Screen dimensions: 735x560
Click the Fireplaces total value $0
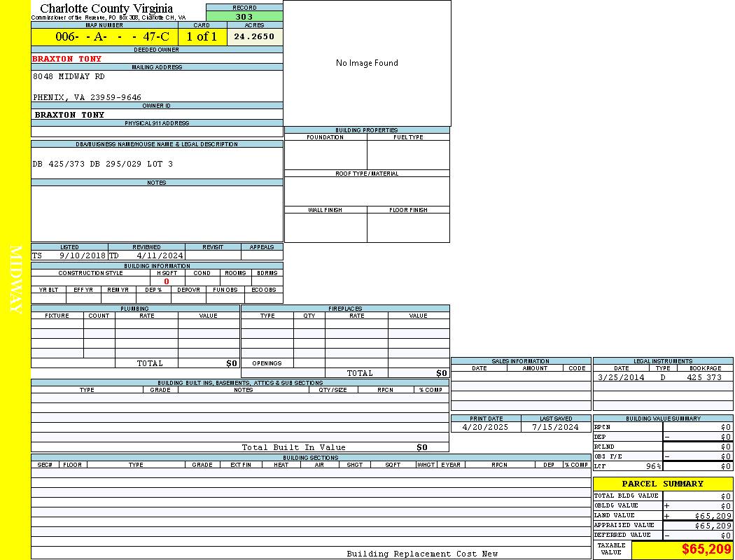click(441, 373)
